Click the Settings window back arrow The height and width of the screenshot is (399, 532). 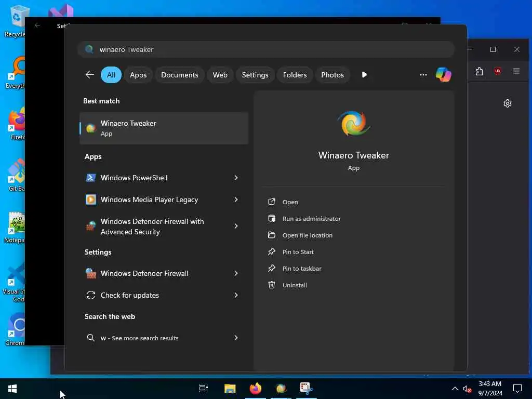click(37, 25)
